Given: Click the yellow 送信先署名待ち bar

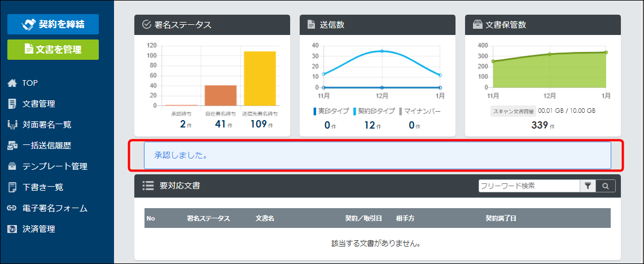Looking at the screenshot, I should pos(260,78).
